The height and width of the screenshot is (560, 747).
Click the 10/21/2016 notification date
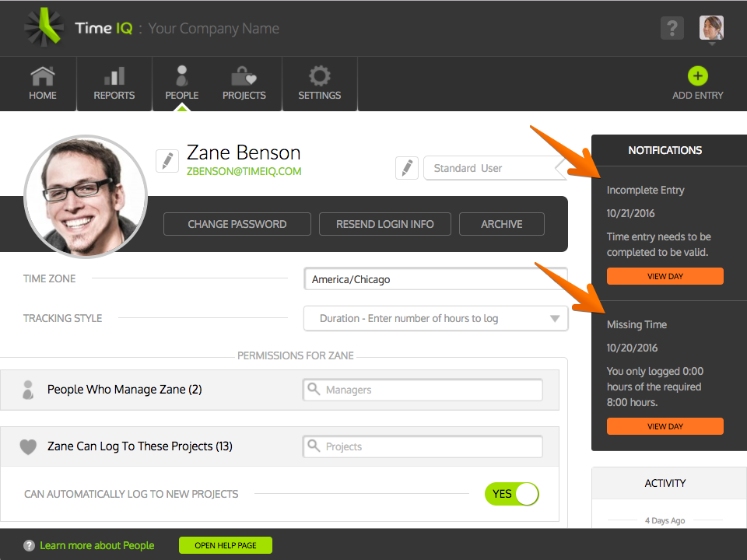[631, 213]
